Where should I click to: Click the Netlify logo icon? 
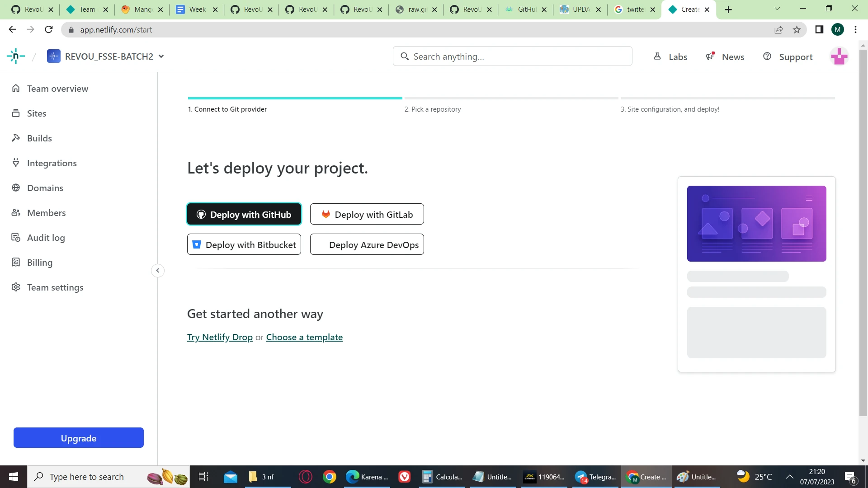[16, 56]
